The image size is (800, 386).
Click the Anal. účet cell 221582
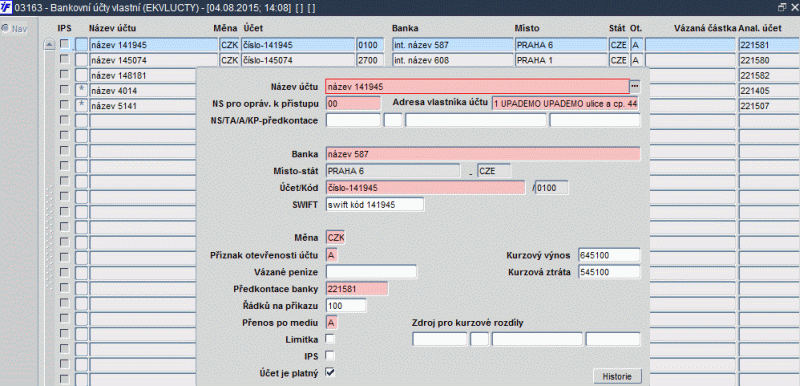point(769,75)
